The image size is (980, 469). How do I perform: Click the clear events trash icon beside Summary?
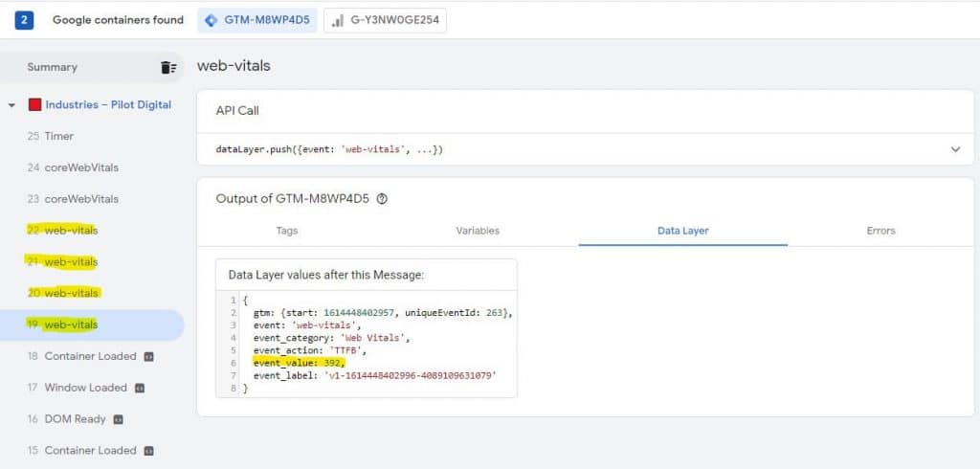tap(168, 68)
